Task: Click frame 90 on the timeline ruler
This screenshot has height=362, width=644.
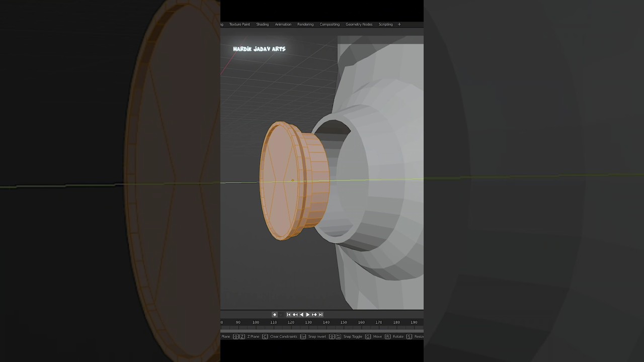Action: (x=238, y=322)
